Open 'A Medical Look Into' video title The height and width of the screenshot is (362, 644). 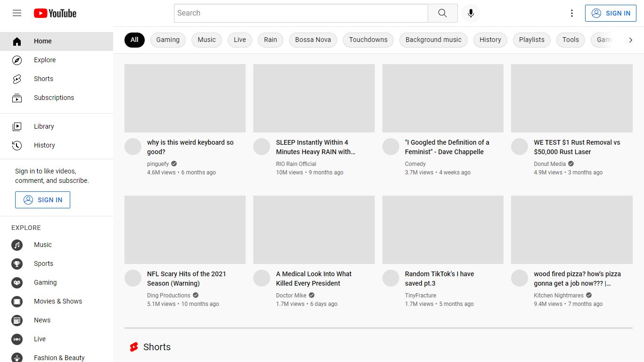click(x=314, y=279)
